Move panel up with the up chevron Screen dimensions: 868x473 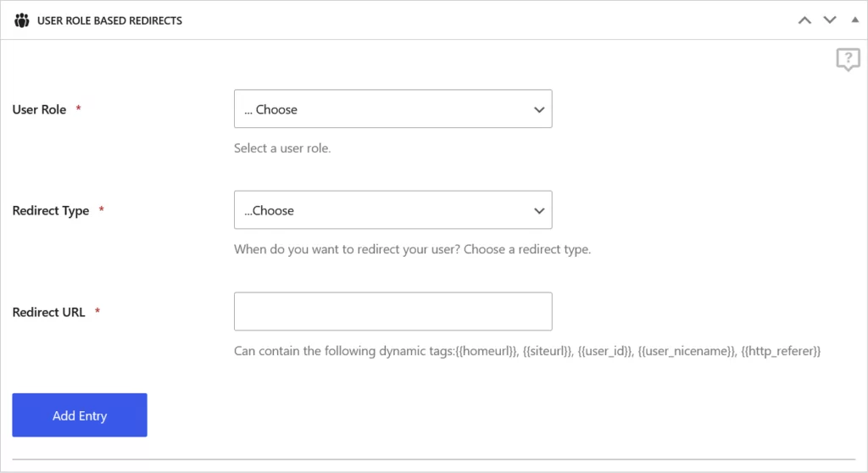[804, 20]
